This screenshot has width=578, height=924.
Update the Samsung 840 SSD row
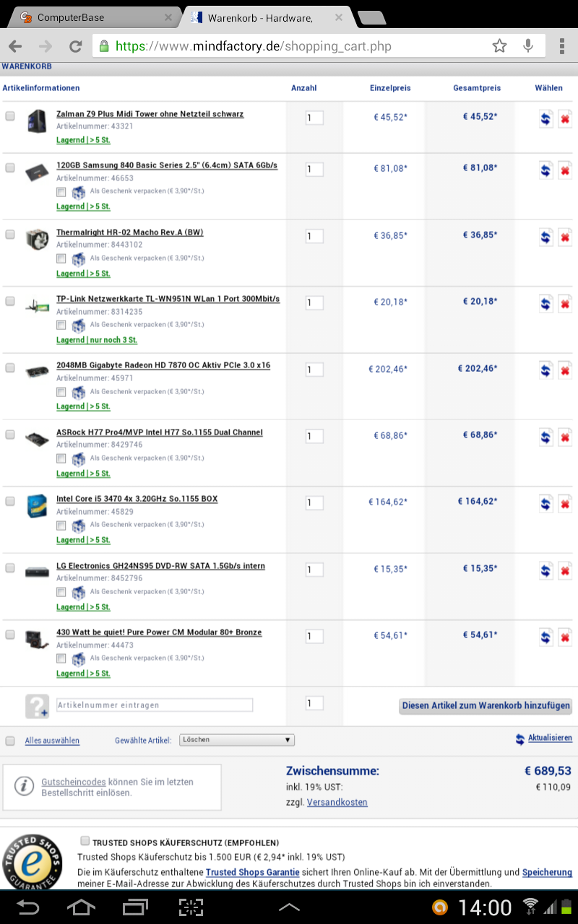click(545, 170)
